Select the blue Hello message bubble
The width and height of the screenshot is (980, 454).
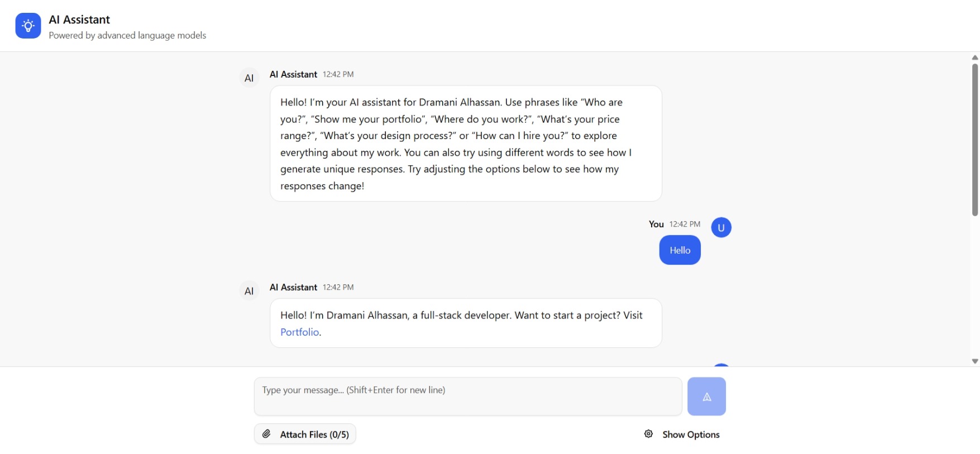coord(680,250)
